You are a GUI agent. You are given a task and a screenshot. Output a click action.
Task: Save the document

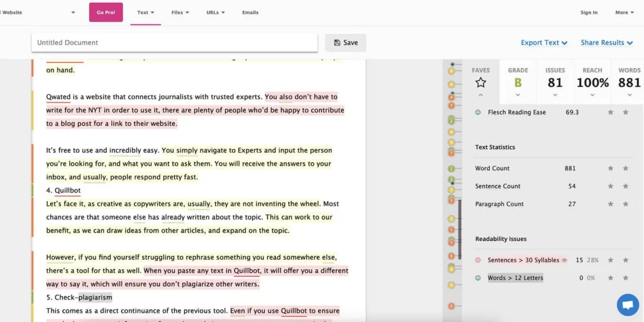345,43
